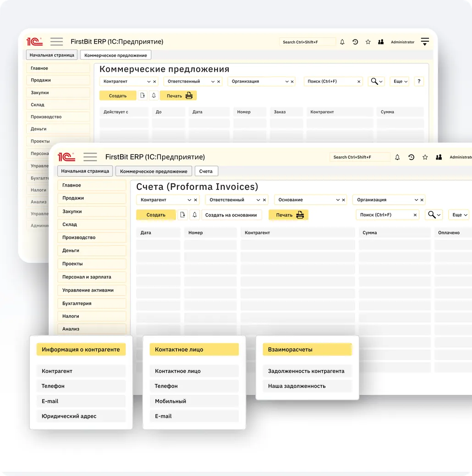Switch to the Счета tab
This screenshot has width=472, height=476.
click(206, 171)
